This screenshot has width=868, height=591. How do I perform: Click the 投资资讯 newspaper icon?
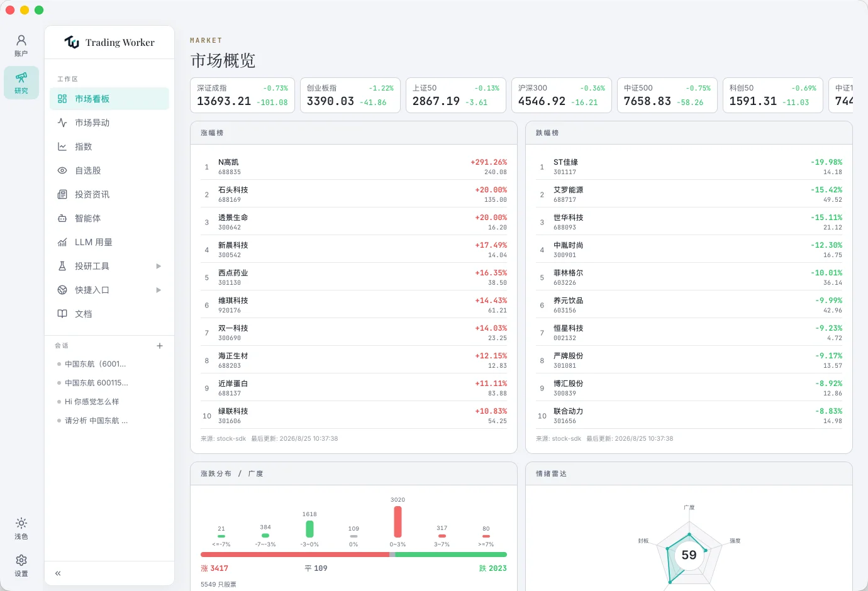tap(62, 194)
